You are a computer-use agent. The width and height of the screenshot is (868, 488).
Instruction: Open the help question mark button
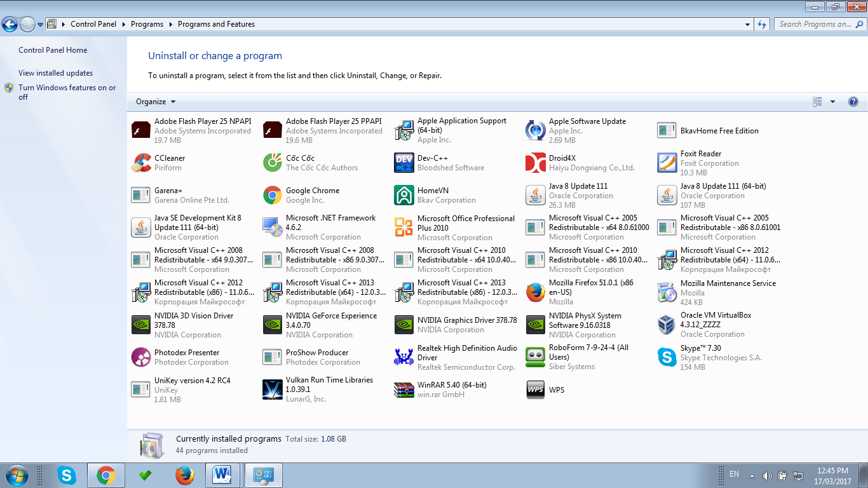pos(853,102)
